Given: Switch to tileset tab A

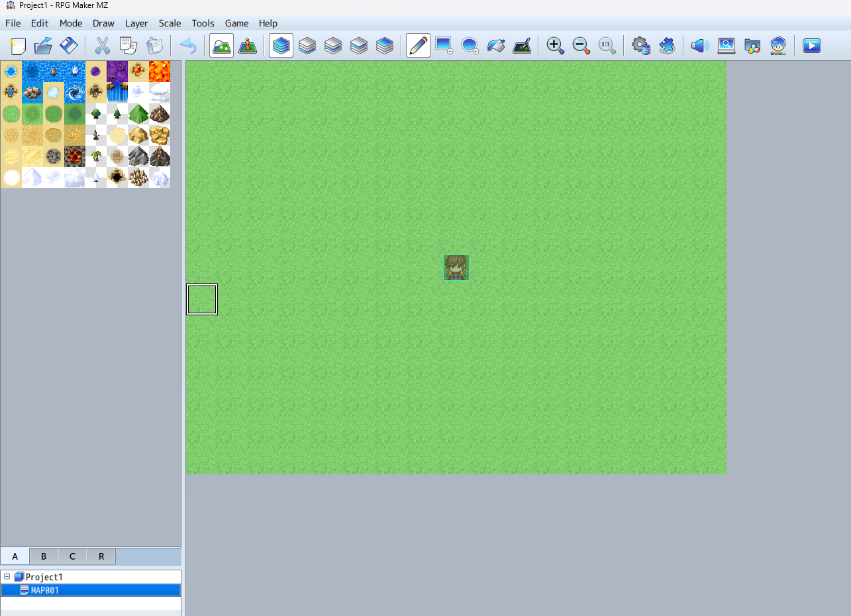Looking at the screenshot, I should [x=15, y=556].
